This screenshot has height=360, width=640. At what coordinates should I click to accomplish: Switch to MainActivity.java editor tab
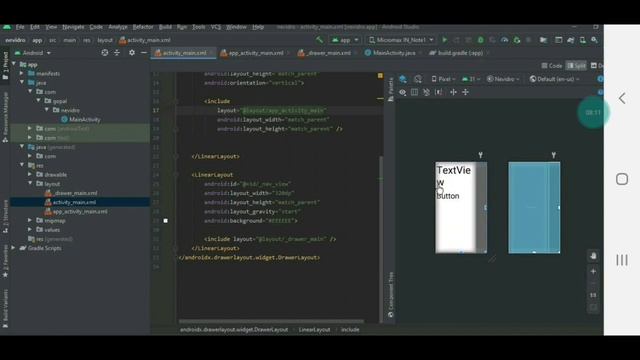click(x=391, y=53)
